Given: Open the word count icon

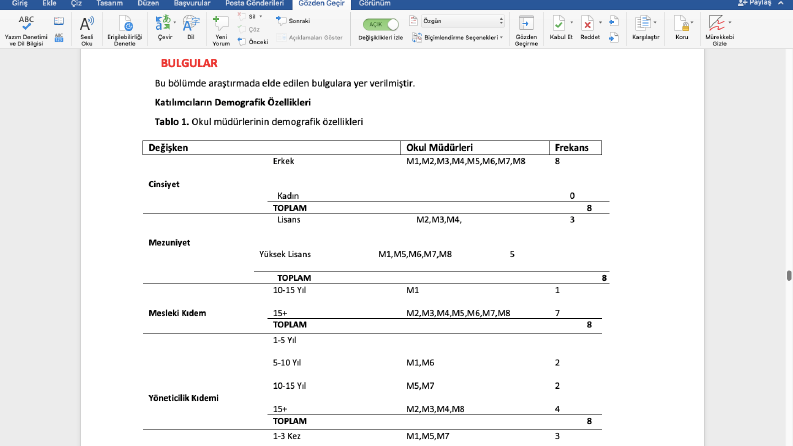Looking at the screenshot, I should 59,37.
